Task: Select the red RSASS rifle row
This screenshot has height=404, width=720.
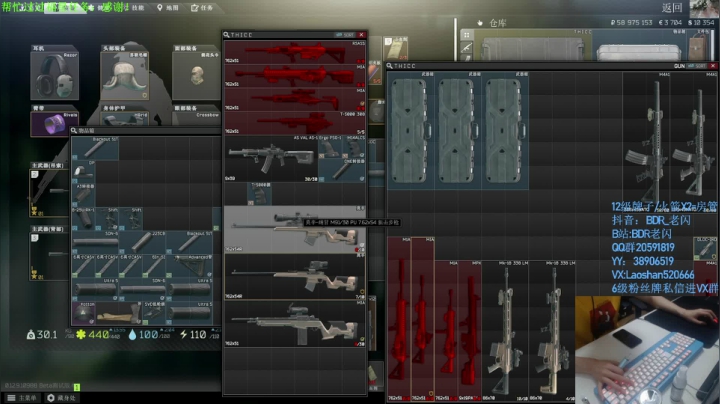Action: pyautogui.click(x=295, y=52)
